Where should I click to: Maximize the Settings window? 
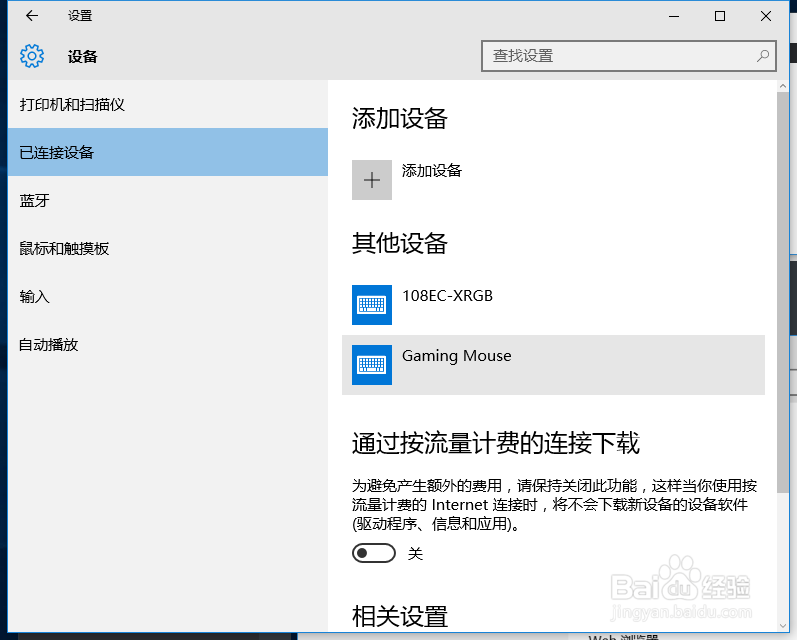tap(720, 16)
